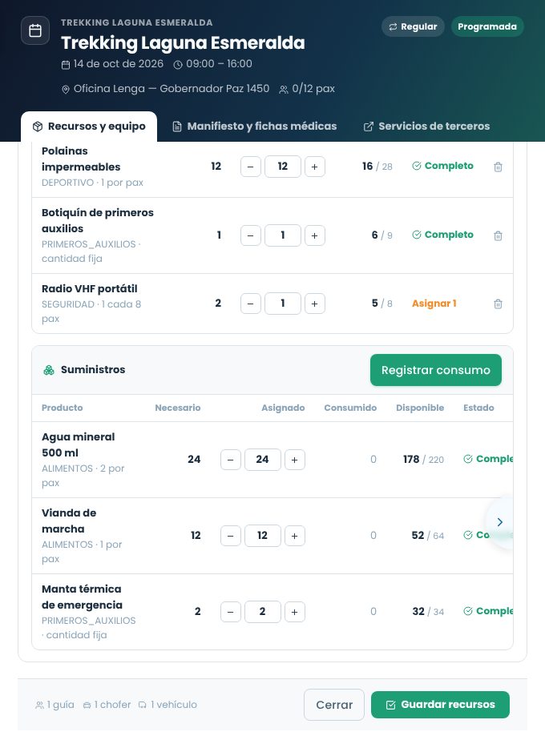Decrease Polainas impermeables assigned quantity

pyautogui.click(x=251, y=167)
